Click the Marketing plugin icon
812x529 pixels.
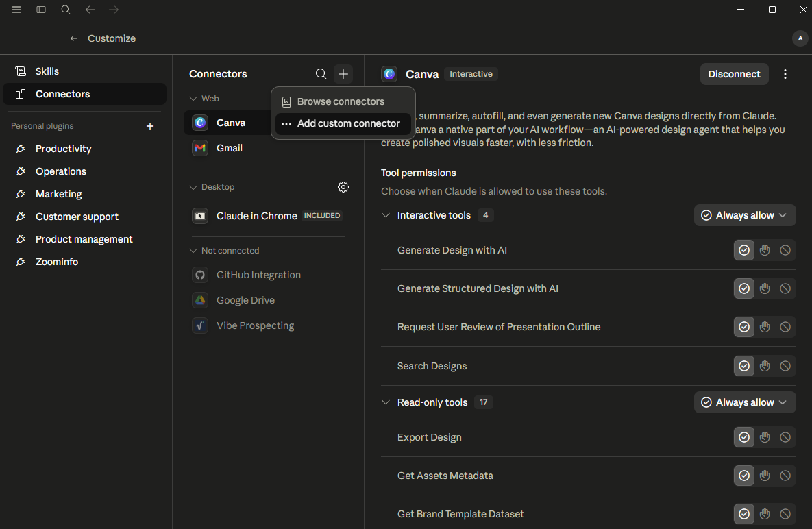21,194
